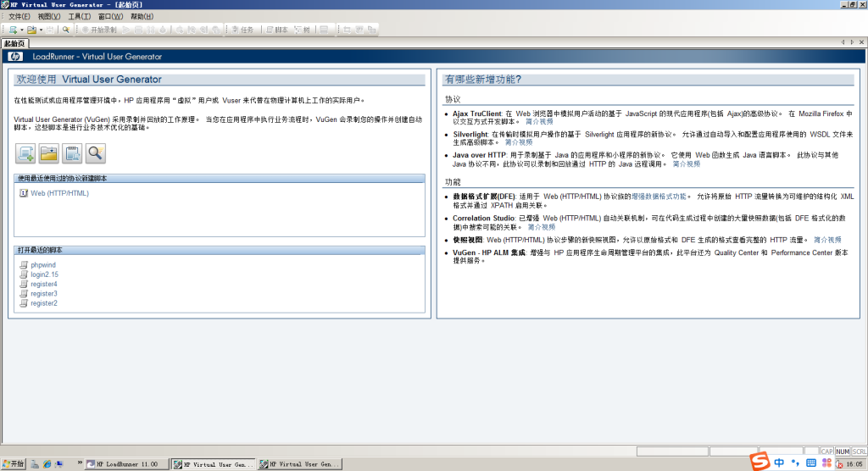The image size is (868, 471).
Task: Switch to 脚本 script view in toolbar
Action: [277, 30]
